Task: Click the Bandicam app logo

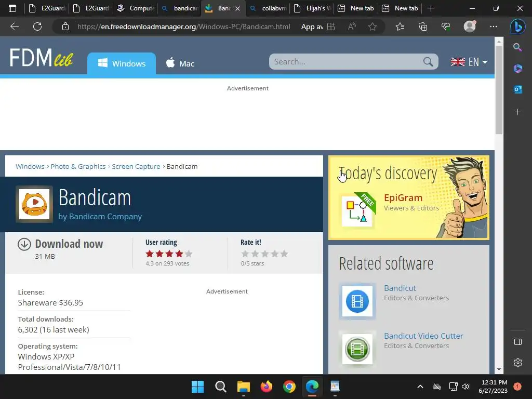Action: (x=34, y=204)
